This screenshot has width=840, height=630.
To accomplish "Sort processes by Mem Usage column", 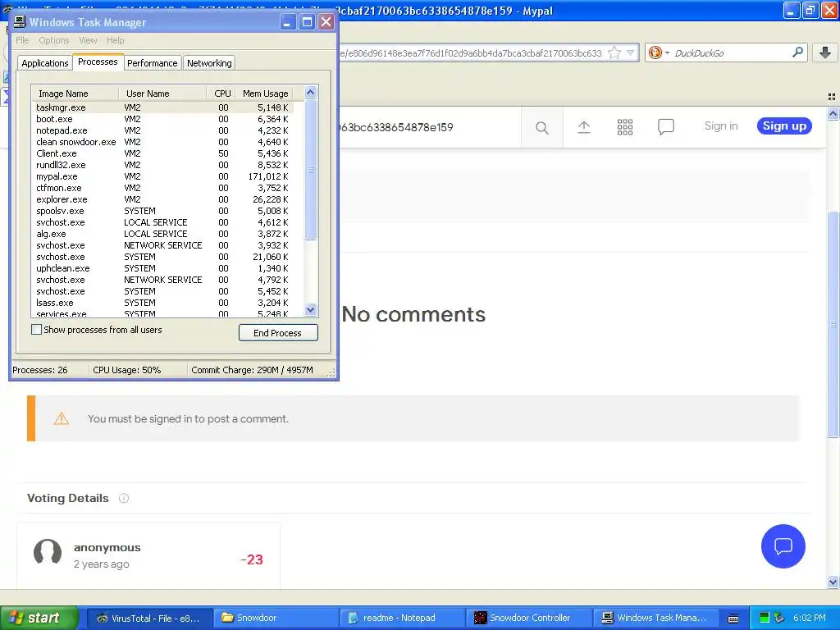I will tap(265, 94).
